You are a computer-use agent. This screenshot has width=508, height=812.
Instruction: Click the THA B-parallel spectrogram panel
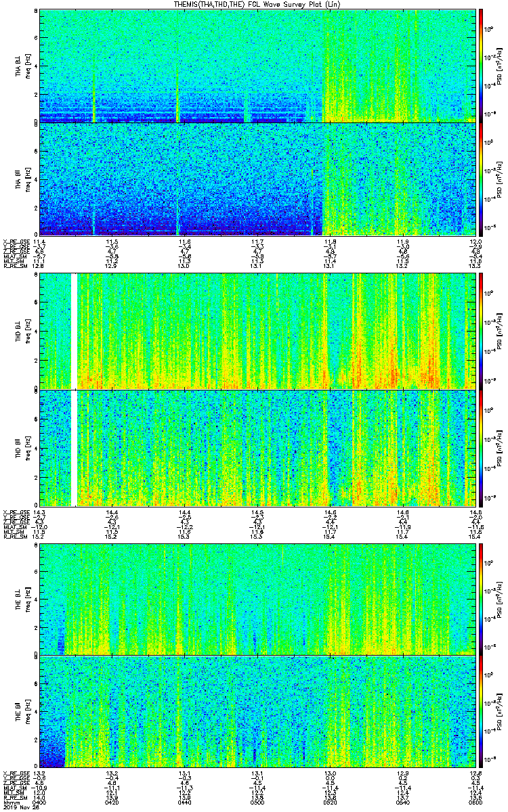[x=257, y=179]
